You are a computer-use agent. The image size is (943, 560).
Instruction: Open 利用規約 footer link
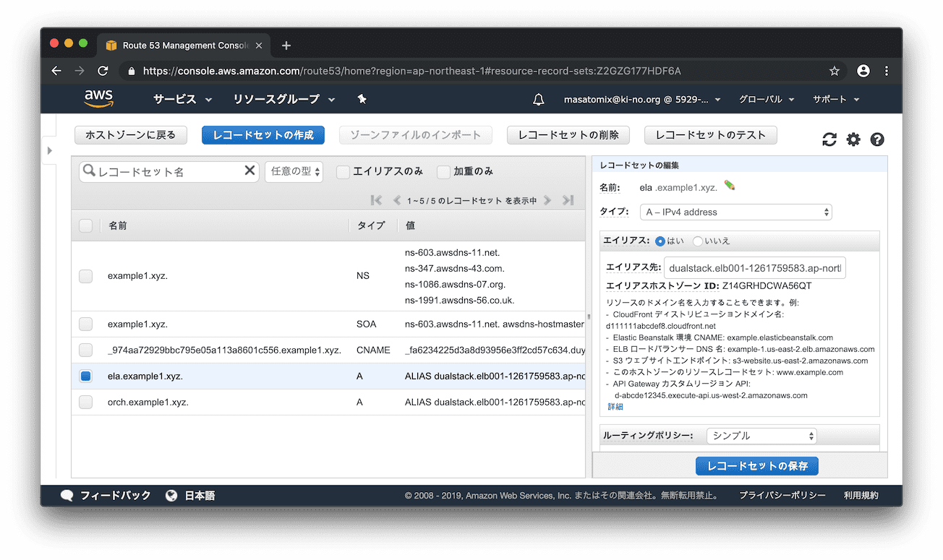[861, 496]
